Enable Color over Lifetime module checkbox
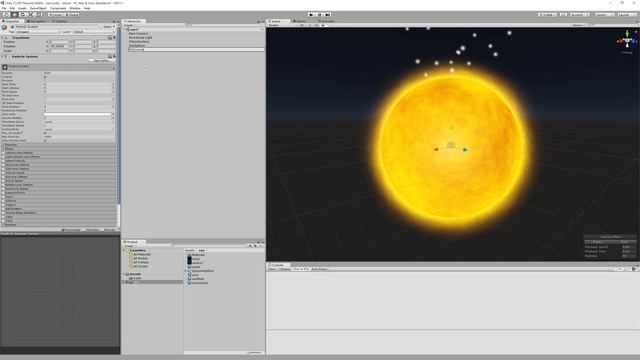Viewport: 640px width, 360px height. [4, 169]
